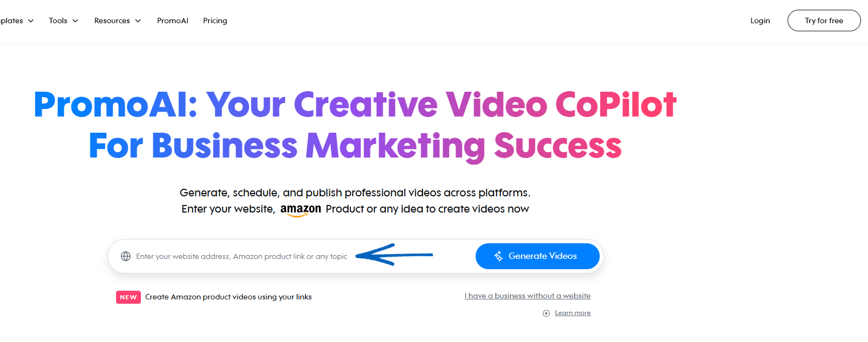Click the blue hand-drawn arrow annotation
Viewport: 868px width, 342px height.
[394, 255]
